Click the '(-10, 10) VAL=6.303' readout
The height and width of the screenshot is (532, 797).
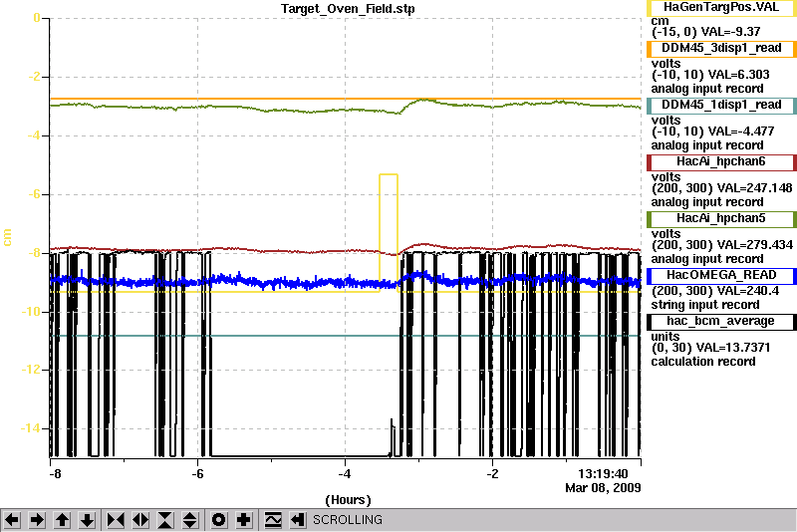(710, 75)
